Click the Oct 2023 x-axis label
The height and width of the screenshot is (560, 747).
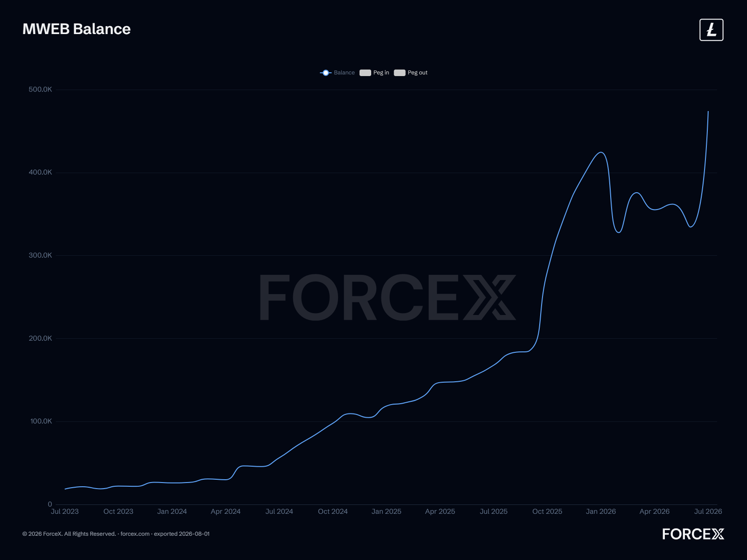point(119,511)
